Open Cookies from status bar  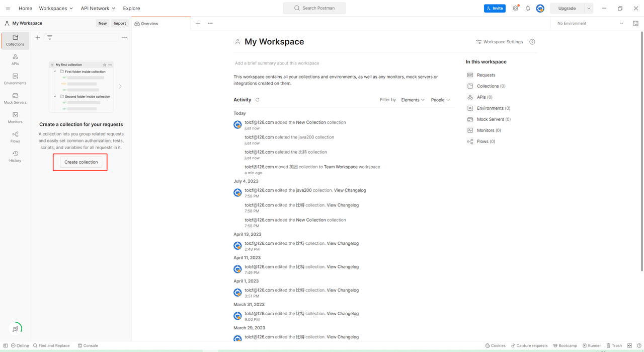(496, 345)
